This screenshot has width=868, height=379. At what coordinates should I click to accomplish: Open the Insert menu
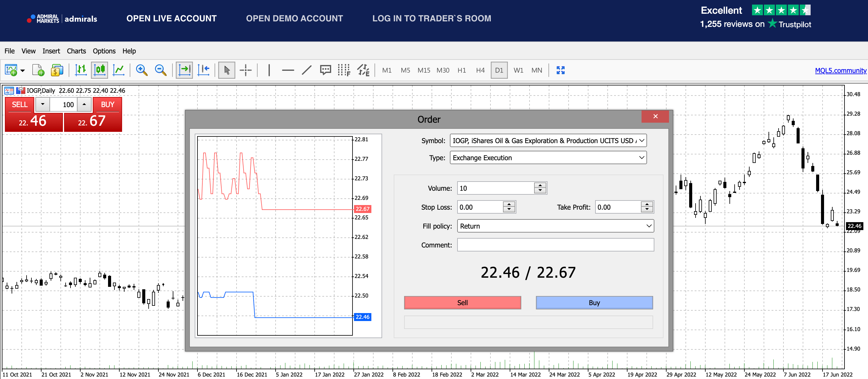(51, 51)
